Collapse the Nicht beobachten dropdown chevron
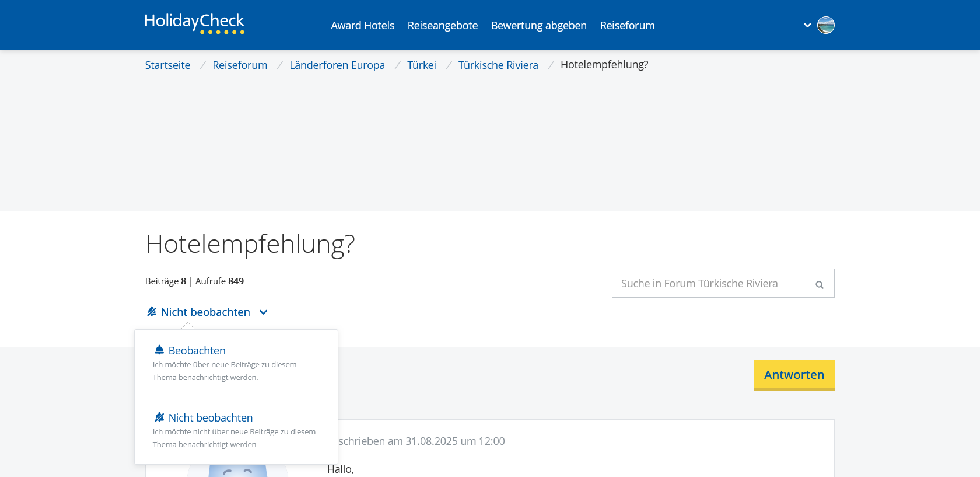Viewport: 980px width, 477px height. (263, 312)
